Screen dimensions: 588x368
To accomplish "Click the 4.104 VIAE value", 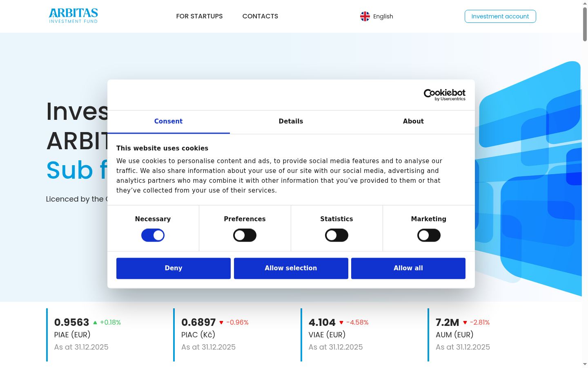I will pyautogui.click(x=322, y=323).
